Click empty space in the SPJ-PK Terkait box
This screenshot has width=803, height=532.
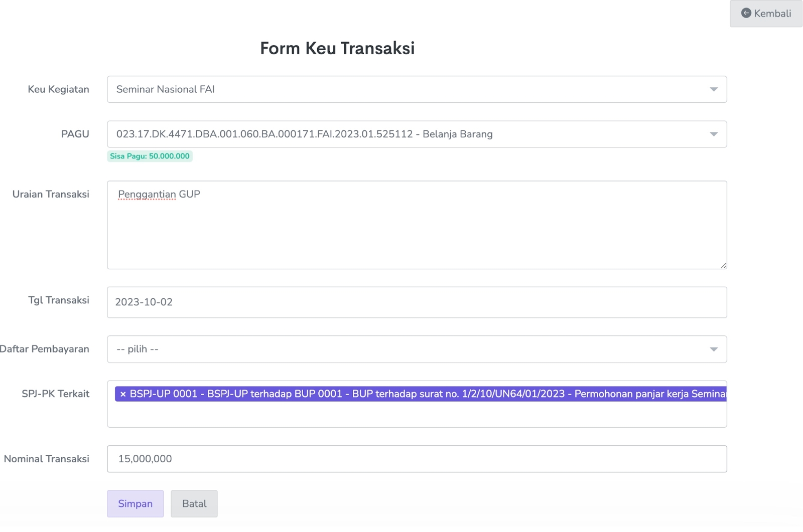point(417,415)
